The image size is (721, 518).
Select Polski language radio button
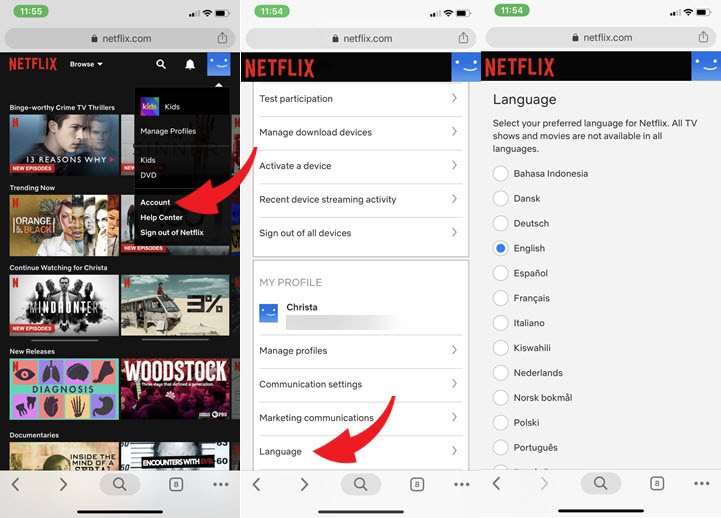pos(500,422)
